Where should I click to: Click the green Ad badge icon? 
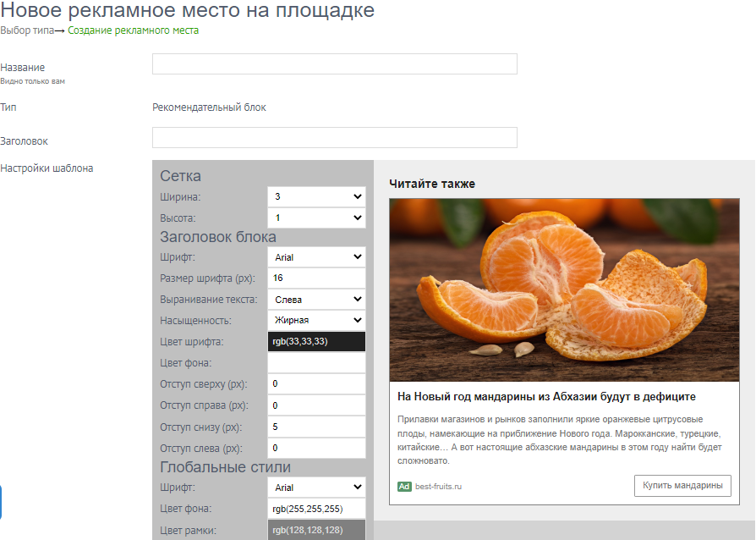[x=404, y=487]
